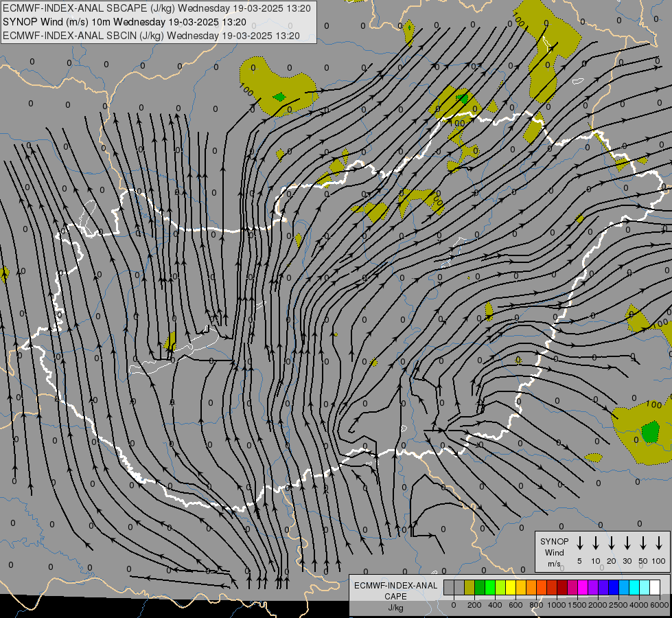Pick the dark red swatch right of 1000
The image size is (672, 618).
coord(562,587)
